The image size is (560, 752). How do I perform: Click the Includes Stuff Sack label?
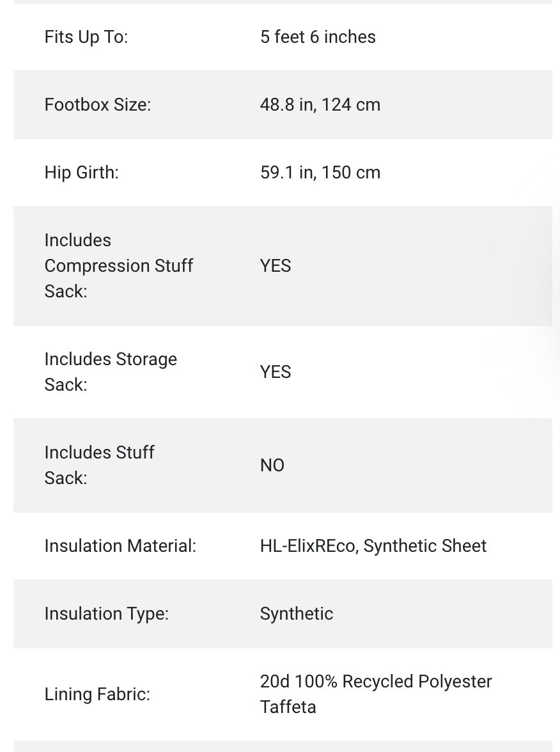(99, 466)
